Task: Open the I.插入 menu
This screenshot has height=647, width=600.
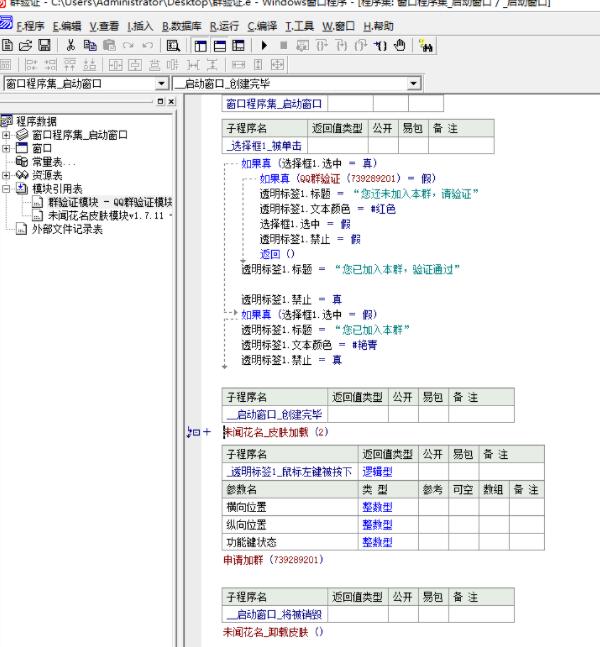Action: (x=140, y=26)
